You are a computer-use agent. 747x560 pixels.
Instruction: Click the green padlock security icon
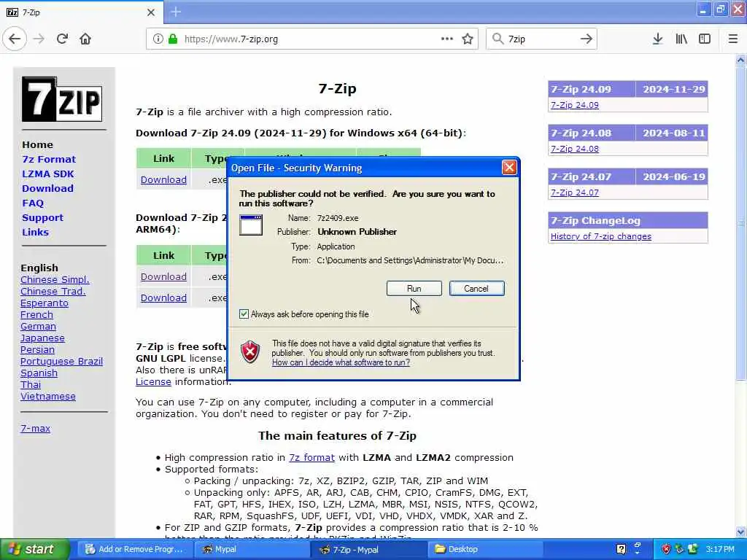(173, 39)
